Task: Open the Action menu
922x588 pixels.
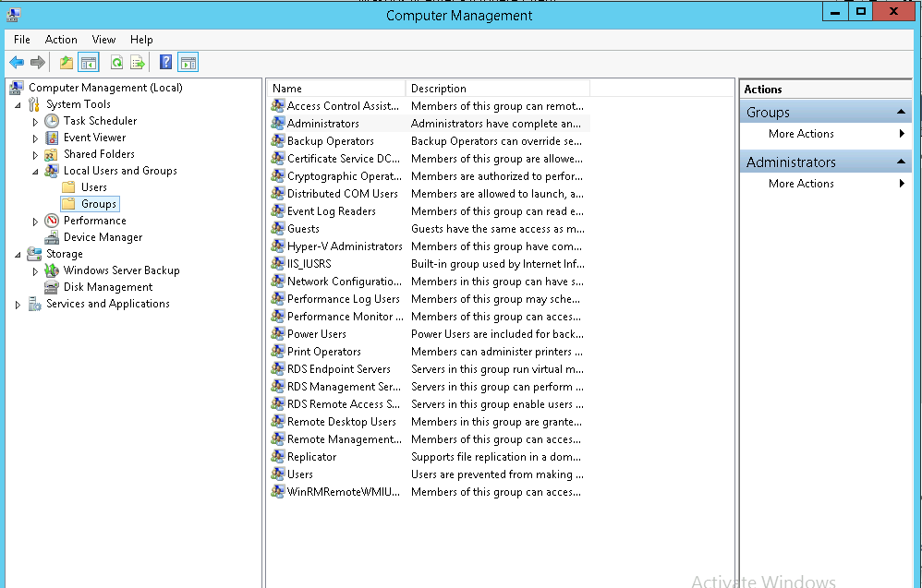Action: pyautogui.click(x=61, y=39)
